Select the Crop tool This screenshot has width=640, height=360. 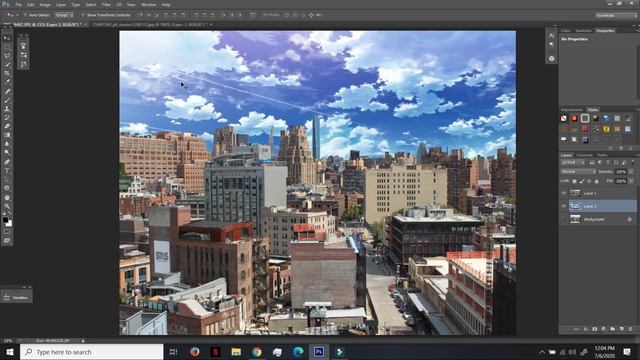7,73
